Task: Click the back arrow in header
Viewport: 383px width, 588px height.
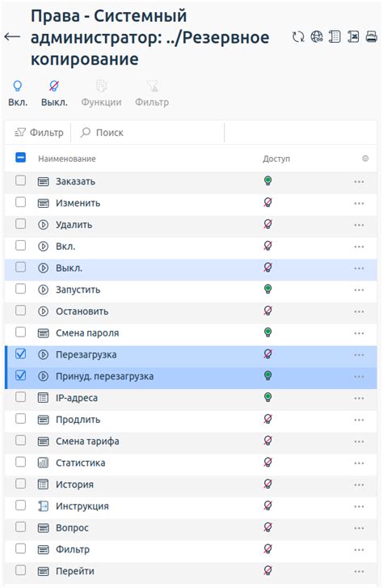Action: click(12, 36)
